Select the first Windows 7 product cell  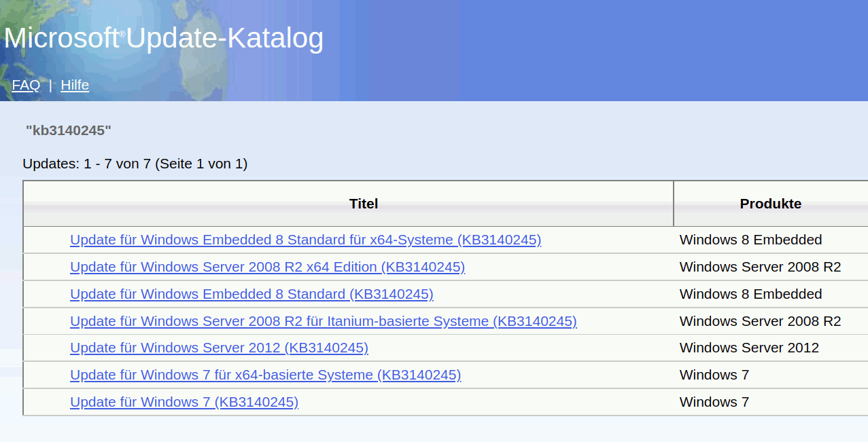pos(714,375)
